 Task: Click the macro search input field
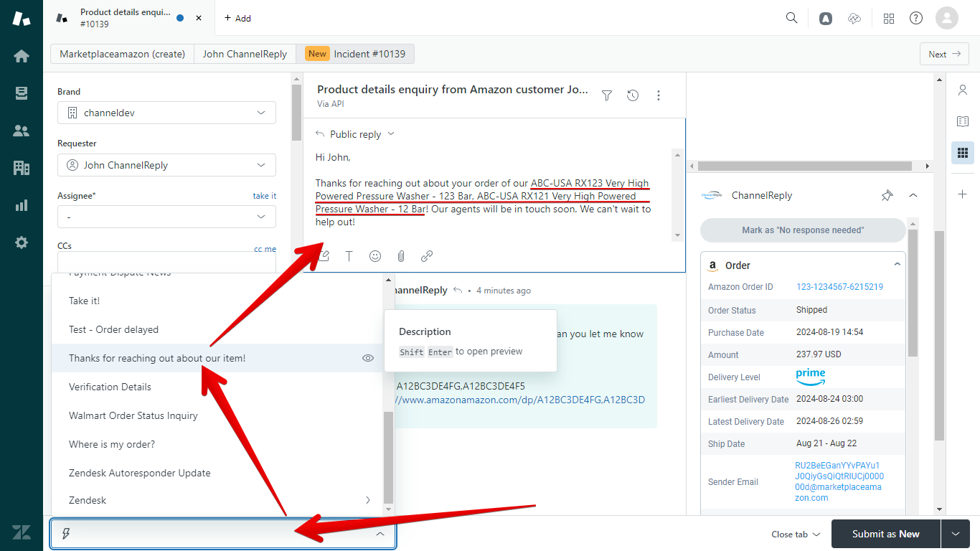pos(222,534)
